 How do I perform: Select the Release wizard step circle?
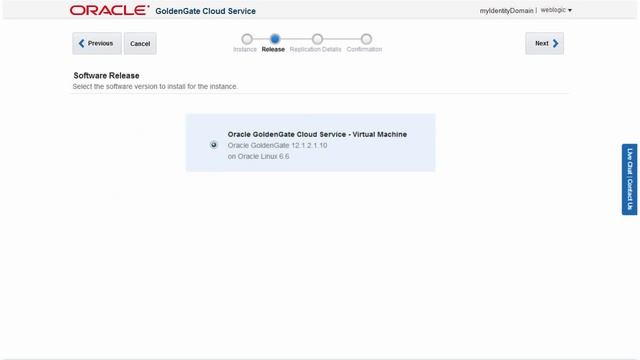pyautogui.click(x=275, y=39)
